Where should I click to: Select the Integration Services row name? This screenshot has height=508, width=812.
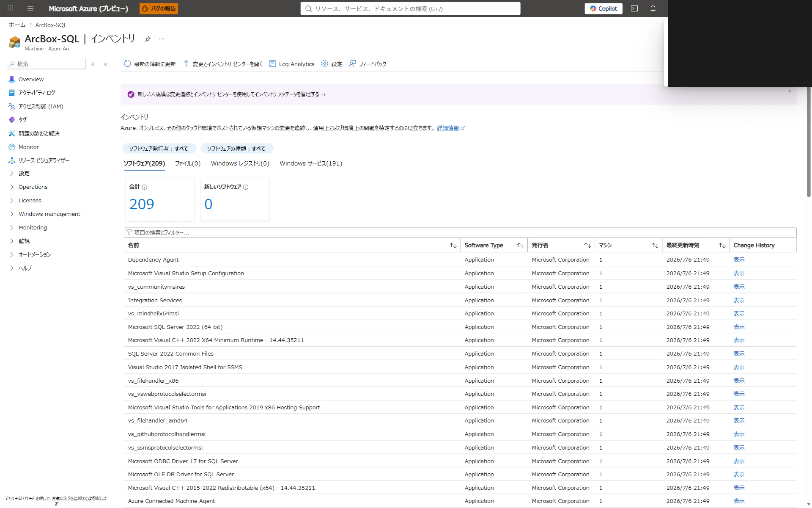click(155, 300)
